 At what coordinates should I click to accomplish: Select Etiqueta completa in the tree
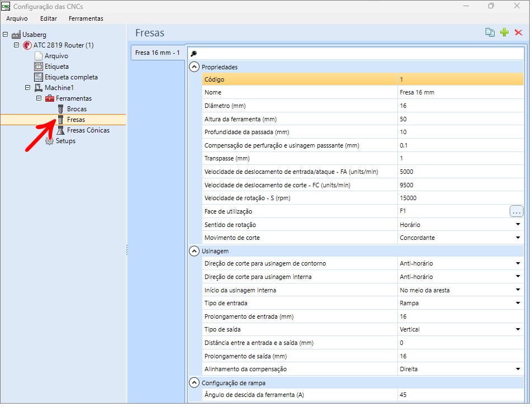click(x=72, y=77)
